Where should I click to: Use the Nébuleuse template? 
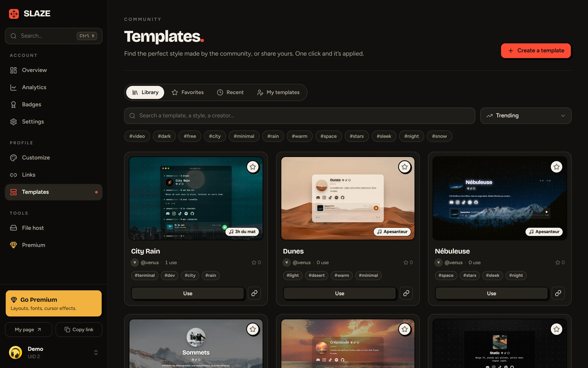tap(492, 293)
